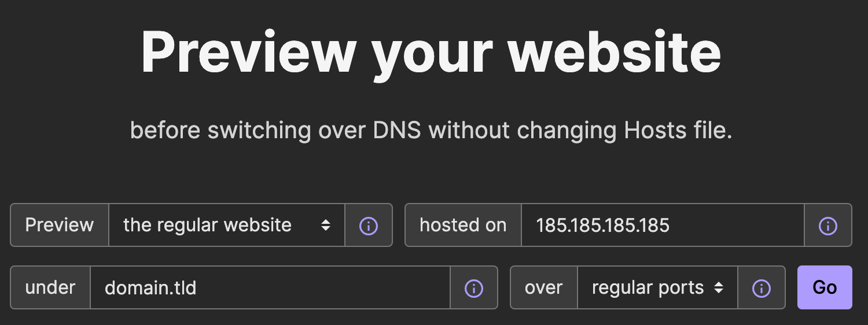Click the up-down arrows of the website type selector
The image size is (868, 325).
tap(326, 226)
